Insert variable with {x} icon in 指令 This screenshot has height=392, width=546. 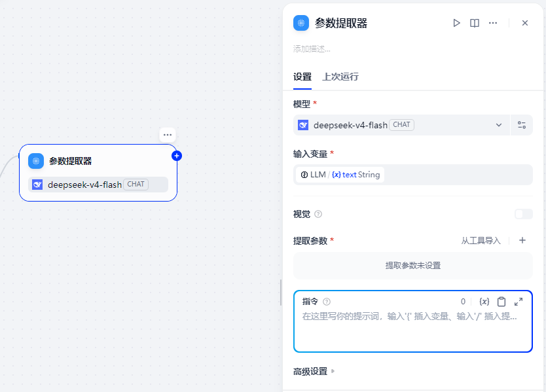[484, 302]
